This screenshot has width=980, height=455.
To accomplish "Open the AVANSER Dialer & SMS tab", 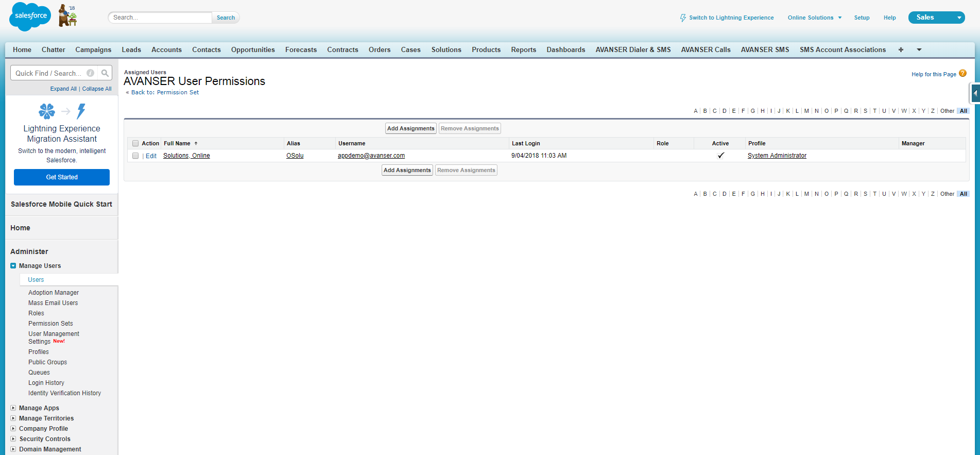I will click(633, 49).
